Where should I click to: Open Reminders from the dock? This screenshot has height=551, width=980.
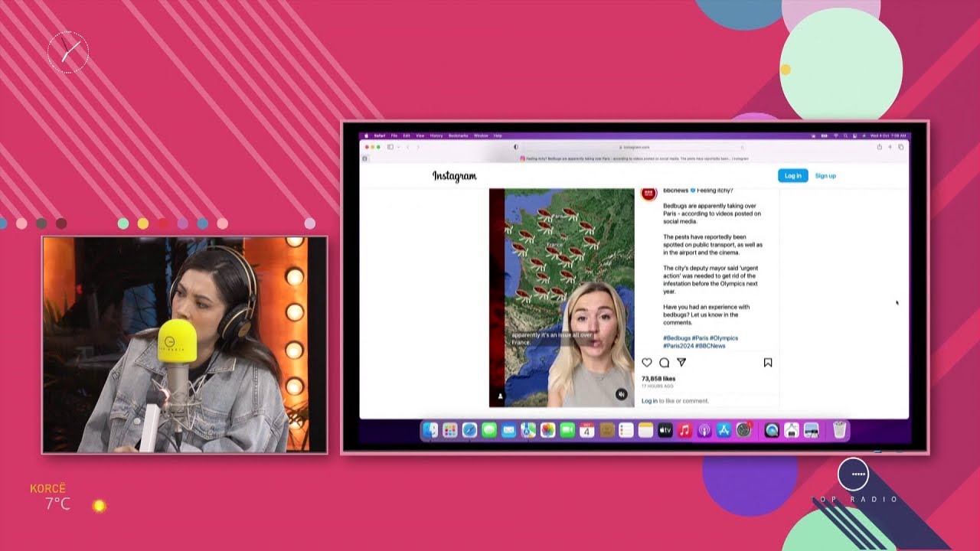tap(626, 431)
